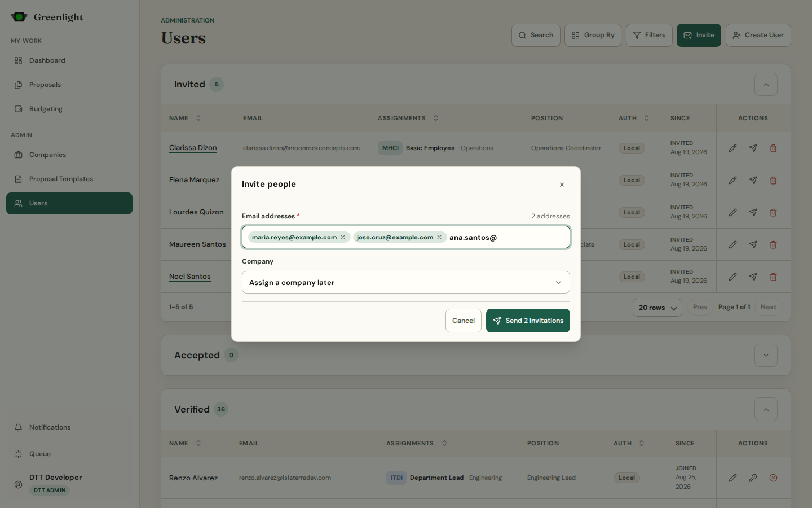
Task: Click the Greenlight logo
Action: (47, 17)
